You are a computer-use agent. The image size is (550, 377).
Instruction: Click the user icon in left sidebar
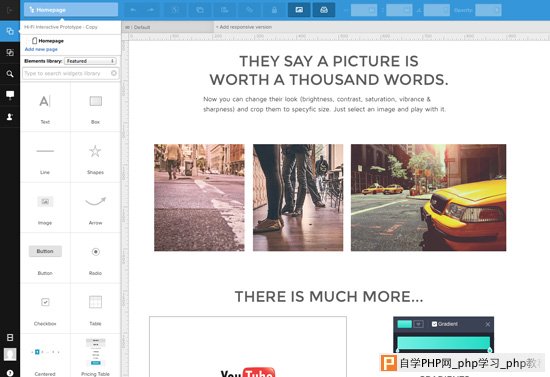(10, 116)
